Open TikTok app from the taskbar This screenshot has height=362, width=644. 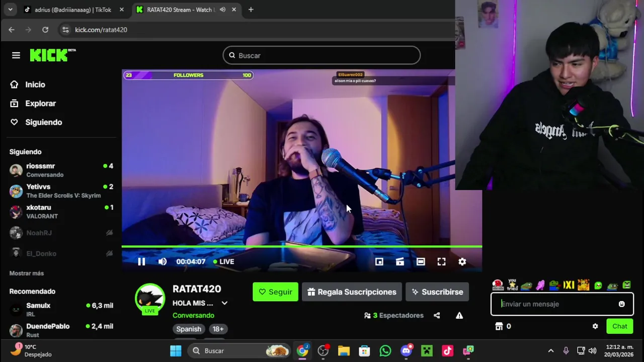tap(447, 350)
